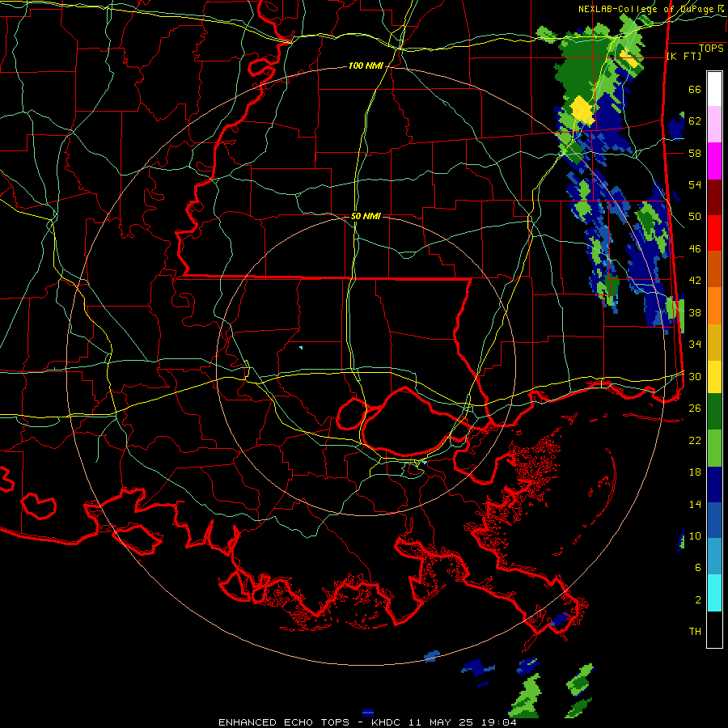
Task: Click the ENHANCED ECHO TOPS product title
Action: (x=284, y=722)
